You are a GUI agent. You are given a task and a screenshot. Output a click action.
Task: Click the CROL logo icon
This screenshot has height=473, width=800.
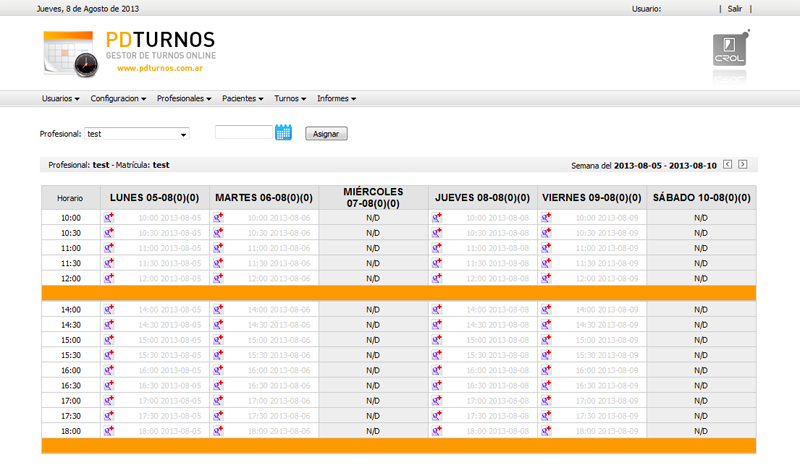[x=729, y=50]
